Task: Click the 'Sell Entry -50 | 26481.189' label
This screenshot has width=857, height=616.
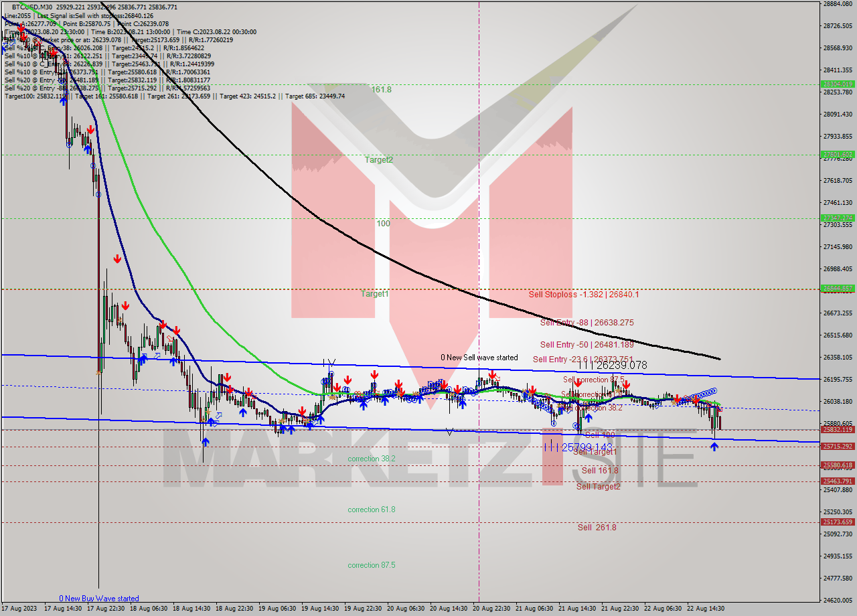Action: point(587,345)
